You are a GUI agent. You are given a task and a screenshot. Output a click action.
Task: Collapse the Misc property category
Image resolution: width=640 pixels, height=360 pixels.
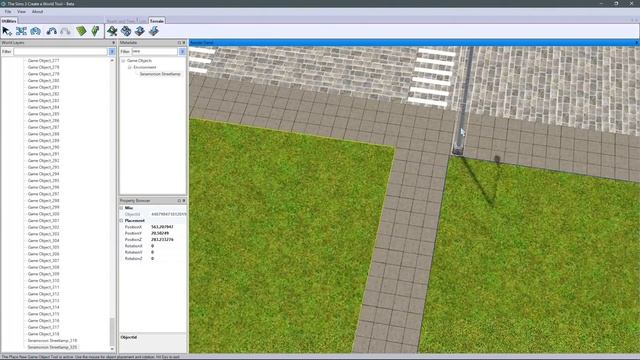point(122,208)
